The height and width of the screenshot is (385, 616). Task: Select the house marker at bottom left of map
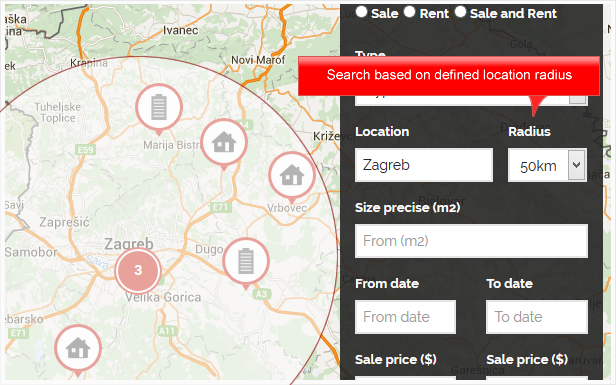click(78, 349)
